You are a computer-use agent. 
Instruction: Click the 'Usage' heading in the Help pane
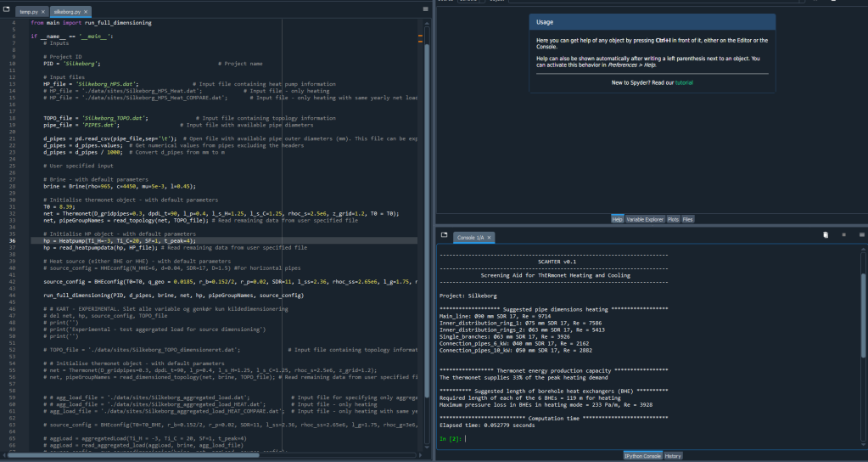(x=545, y=22)
